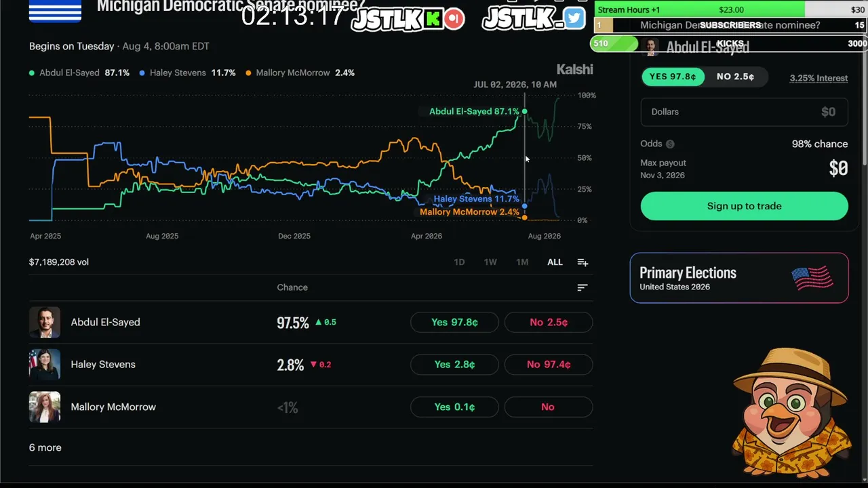
Task: Click No 97.4¢ in the Haley Stevens row
Action: coord(549,365)
